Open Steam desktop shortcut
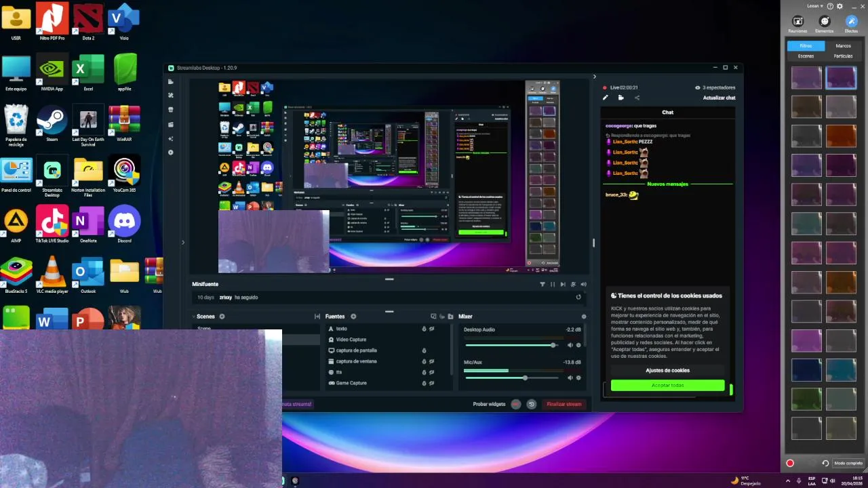Viewport: 868px width, 488px height. [52, 123]
